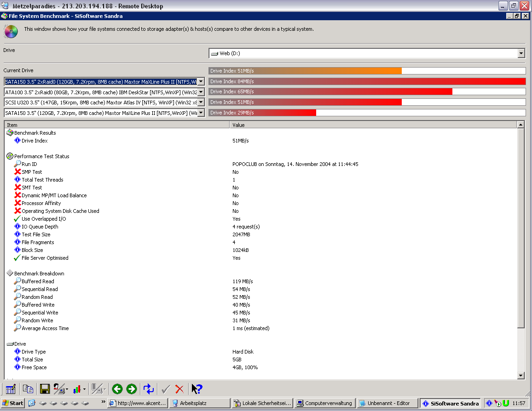Click the magnifier icon next to Run ID
Screen dimensions: 532x411
[17, 164]
